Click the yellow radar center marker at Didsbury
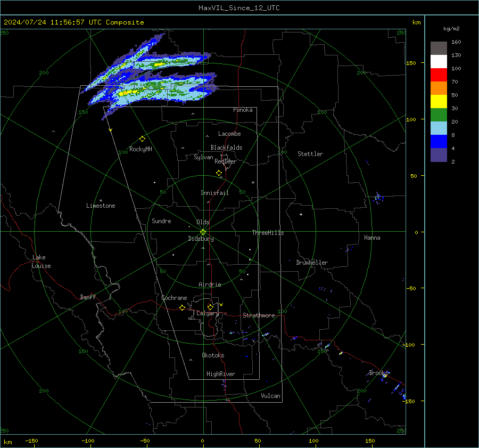479x448 pixels. [x=203, y=232]
